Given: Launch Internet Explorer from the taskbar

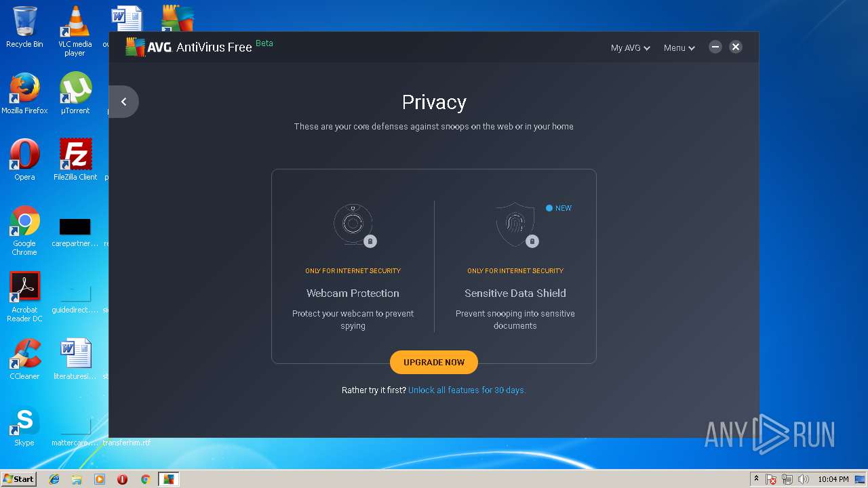Looking at the screenshot, I should [54, 479].
